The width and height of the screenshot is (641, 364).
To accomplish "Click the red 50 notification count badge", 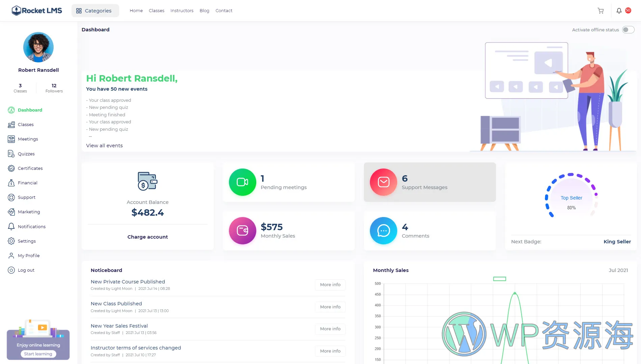I will [x=628, y=10].
